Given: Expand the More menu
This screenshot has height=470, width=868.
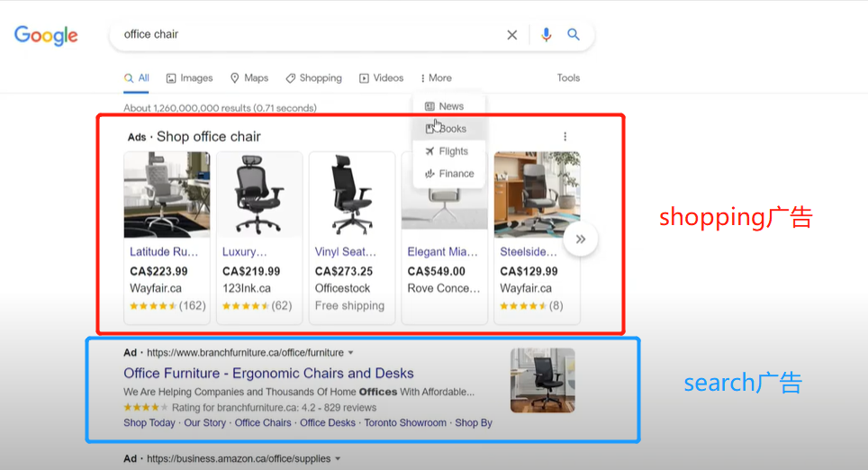Looking at the screenshot, I should (436, 78).
